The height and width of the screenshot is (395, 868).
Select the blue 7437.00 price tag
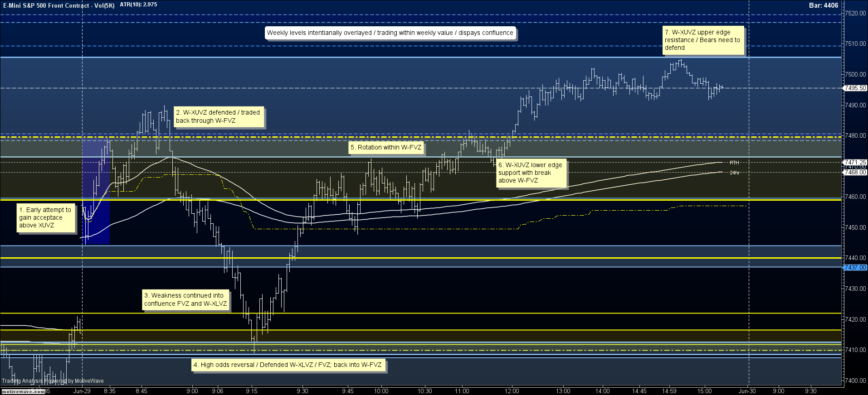point(855,268)
